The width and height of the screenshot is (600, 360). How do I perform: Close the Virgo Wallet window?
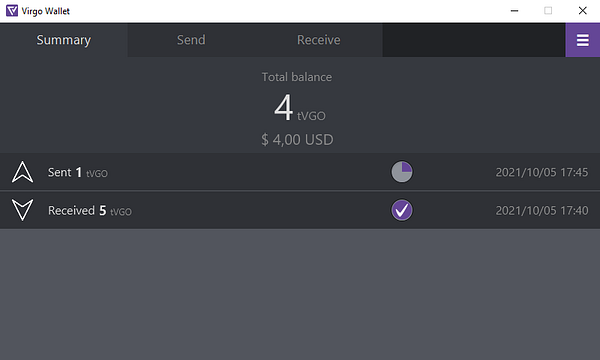point(582,11)
